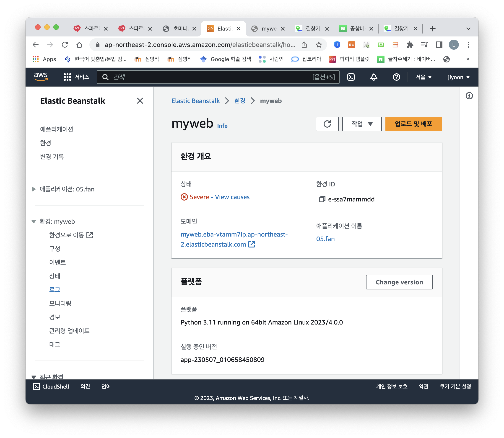Click the CloudShell button in footer
The height and width of the screenshot is (438, 504).
pyautogui.click(x=51, y=386)
